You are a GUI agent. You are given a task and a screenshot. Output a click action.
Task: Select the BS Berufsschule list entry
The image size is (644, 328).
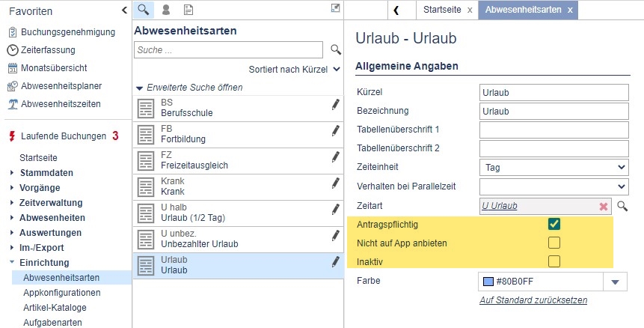coord(238,109)
